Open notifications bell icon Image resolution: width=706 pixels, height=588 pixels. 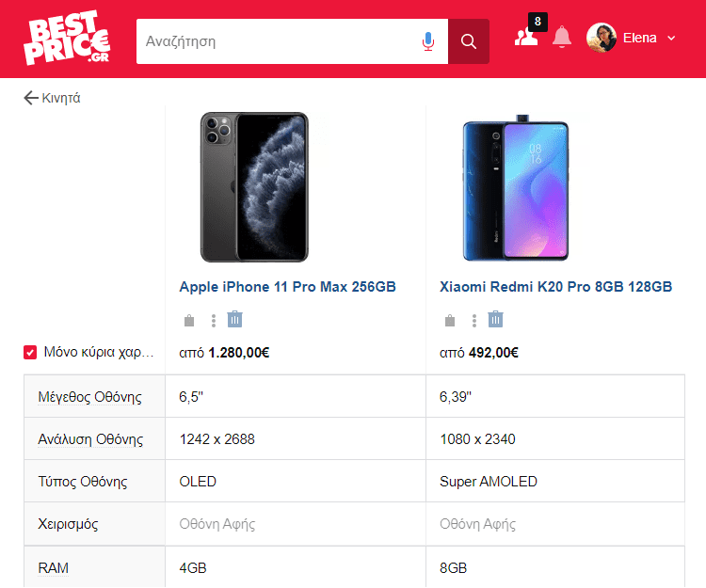pyautogui.click(x=561, y=37)
